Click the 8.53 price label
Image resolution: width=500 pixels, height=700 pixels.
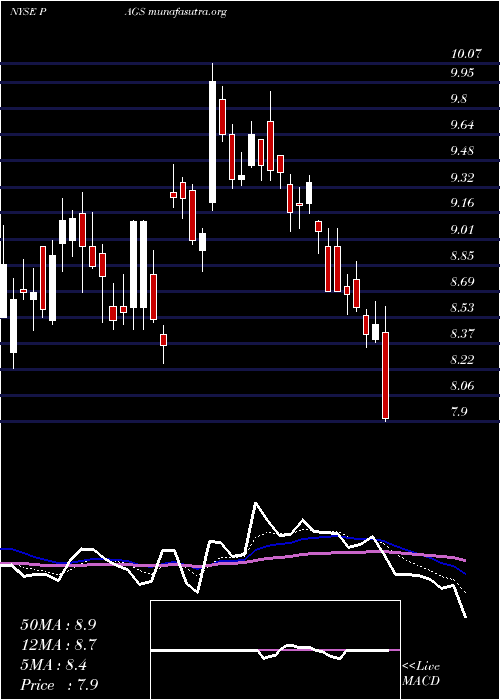tap(462, 308)
